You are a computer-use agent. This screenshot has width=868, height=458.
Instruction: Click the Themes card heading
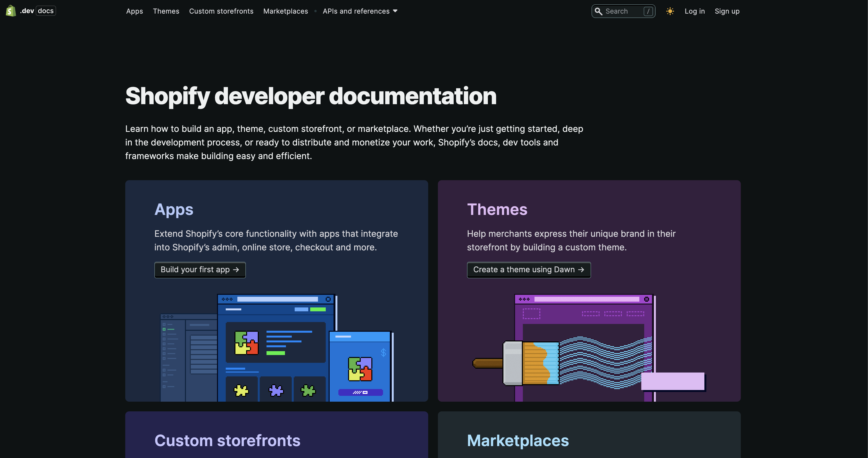(497, 209)
